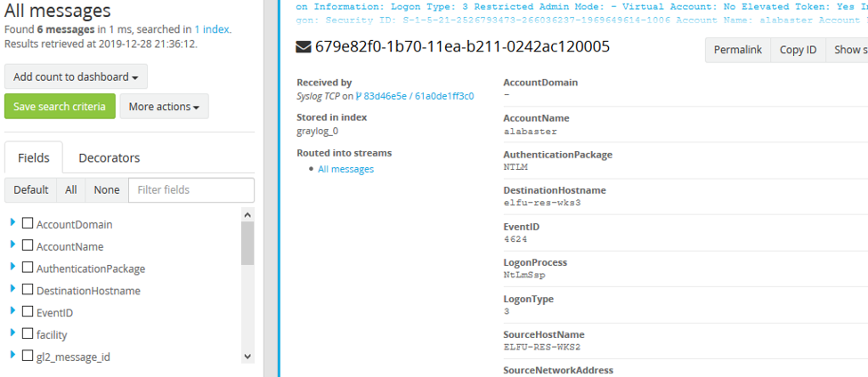Expand the gl2_message_id field arrow
This screenshot has width=868, height=377.
12,355
